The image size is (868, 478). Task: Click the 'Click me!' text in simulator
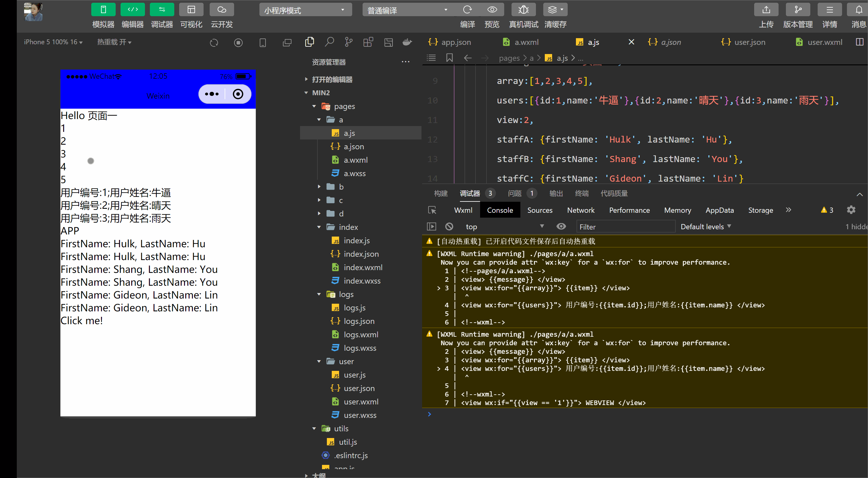click(x=81, y=320)
